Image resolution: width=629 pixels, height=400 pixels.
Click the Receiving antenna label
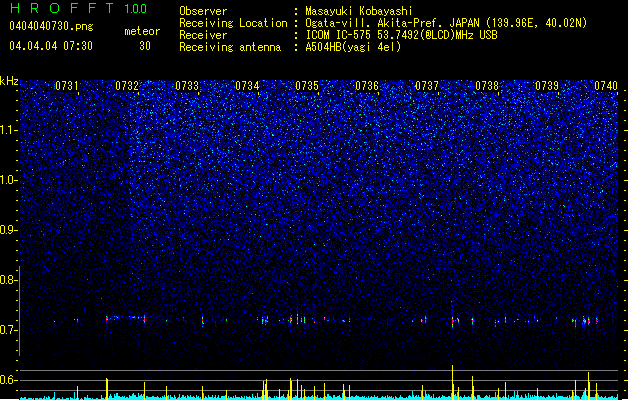230,47
